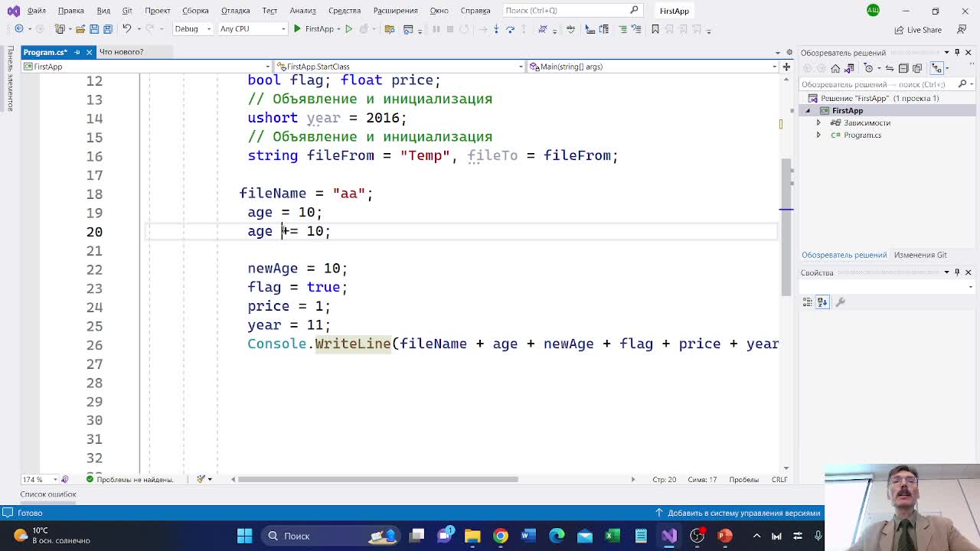Open the Git menu
The image size is (980, 551).
pyautogui.click(x=127, y=11)
